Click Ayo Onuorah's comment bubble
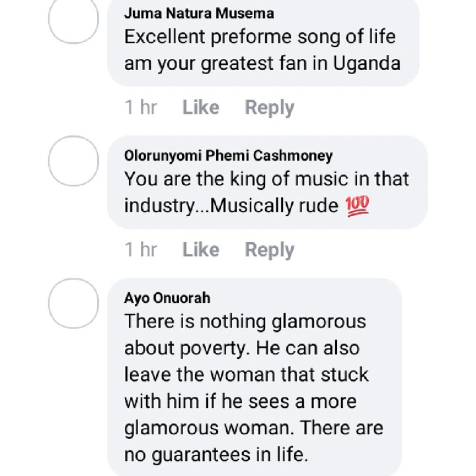Viewport: 476px width, 476px height. 255,377
